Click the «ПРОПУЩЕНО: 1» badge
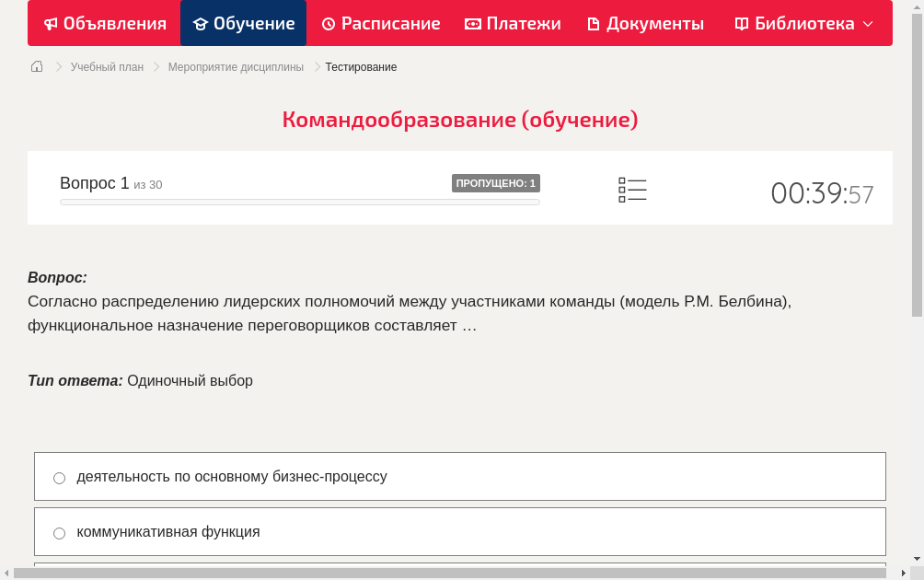 coord(496,183)
